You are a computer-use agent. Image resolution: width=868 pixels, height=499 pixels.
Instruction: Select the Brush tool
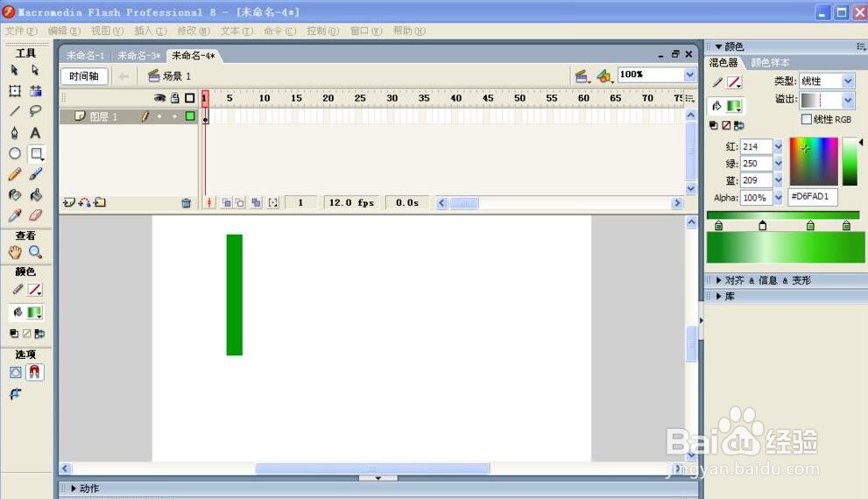(35, 174)
